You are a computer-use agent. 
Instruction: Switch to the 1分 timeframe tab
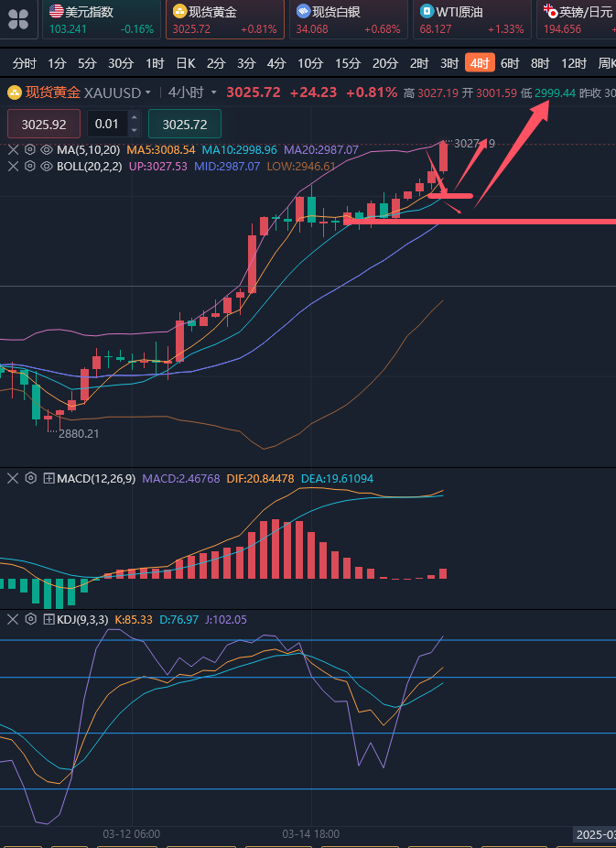coord(57,64)
